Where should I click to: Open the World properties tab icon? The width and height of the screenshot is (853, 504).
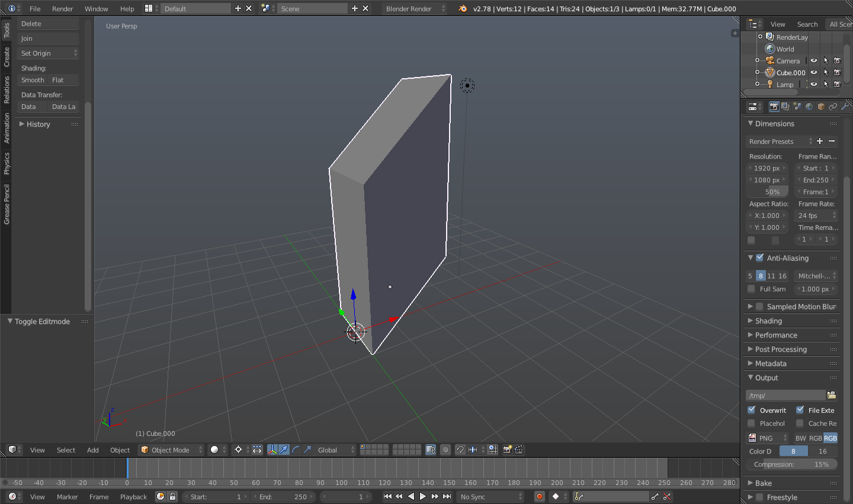(809, 107)
